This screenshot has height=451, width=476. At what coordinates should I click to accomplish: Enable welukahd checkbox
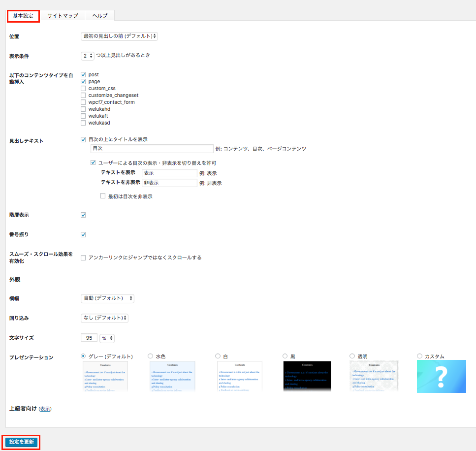point(83,109)
